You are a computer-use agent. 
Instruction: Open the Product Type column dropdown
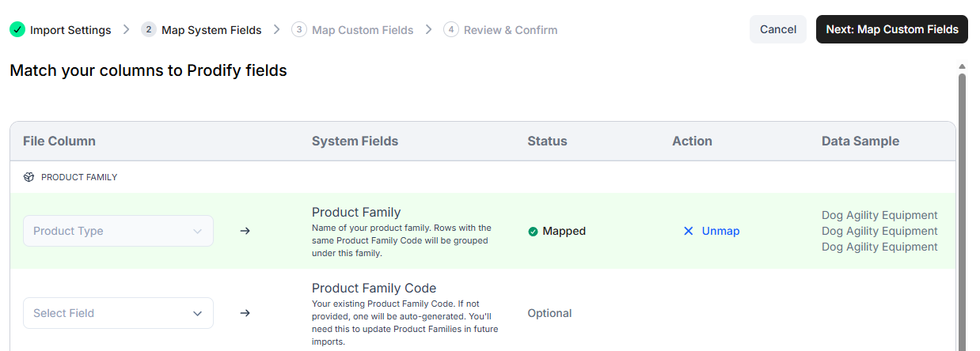pyautogui.click(x=118, y=231)
